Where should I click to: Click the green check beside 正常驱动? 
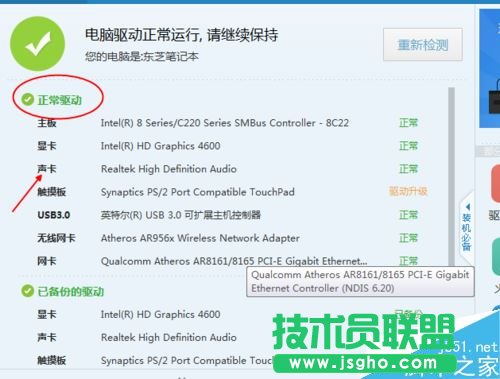tap(27, 99)
